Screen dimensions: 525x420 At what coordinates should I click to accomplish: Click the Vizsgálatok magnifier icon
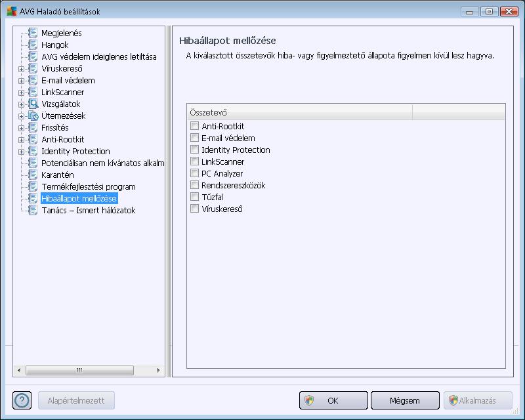pos(33,104)
